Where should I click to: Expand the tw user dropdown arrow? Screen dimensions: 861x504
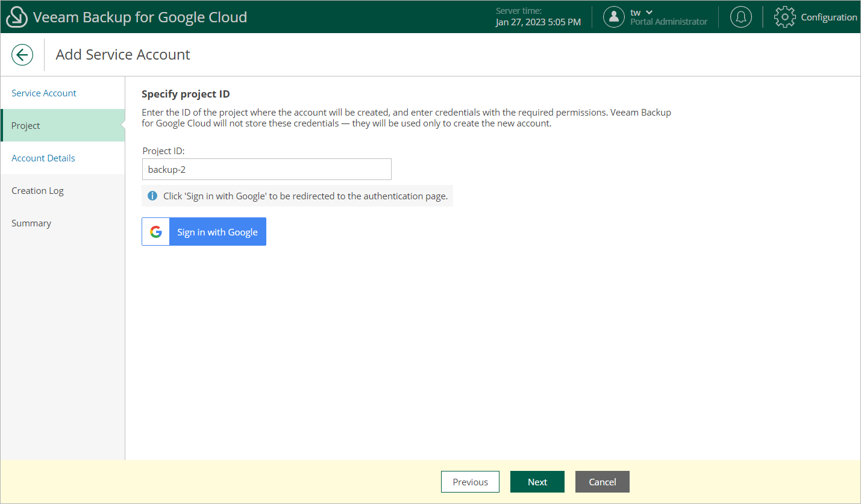tap(649, 13)
